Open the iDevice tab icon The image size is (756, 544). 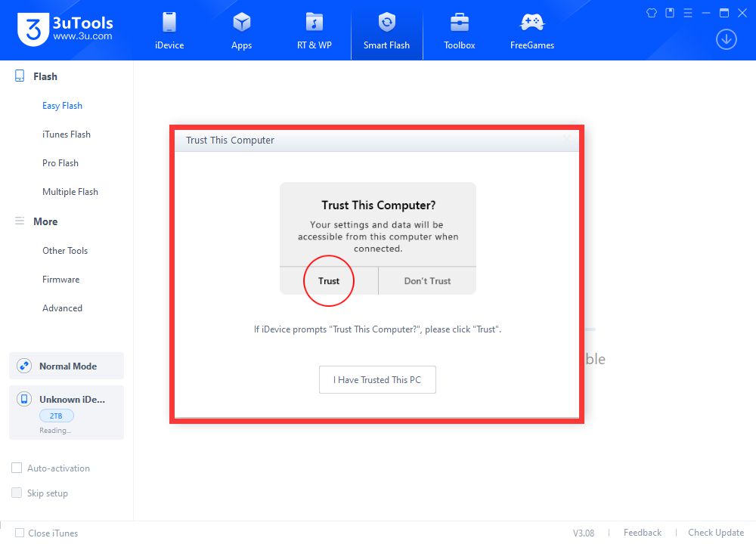(169, 22)
